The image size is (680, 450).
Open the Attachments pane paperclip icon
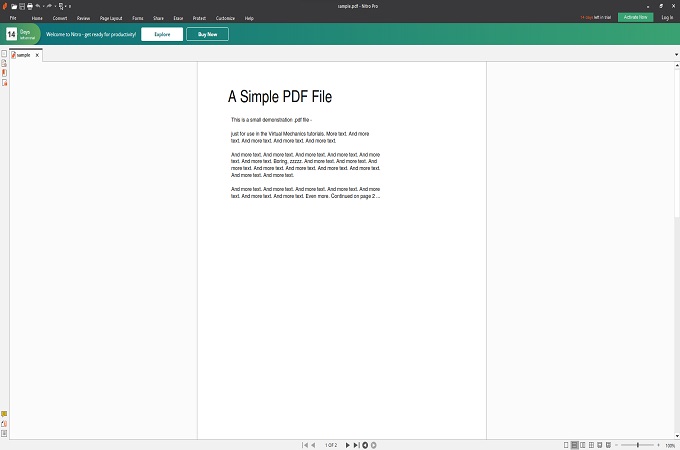(4, 424)
